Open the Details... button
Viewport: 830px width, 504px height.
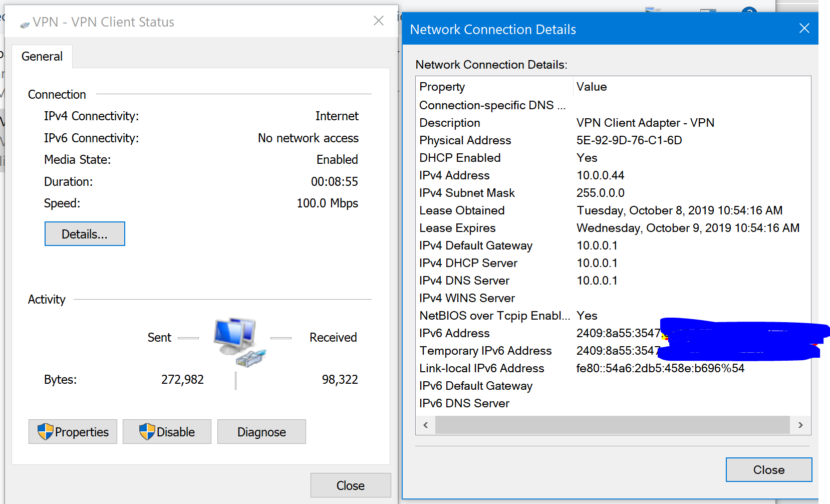click(x=85, y=234)
